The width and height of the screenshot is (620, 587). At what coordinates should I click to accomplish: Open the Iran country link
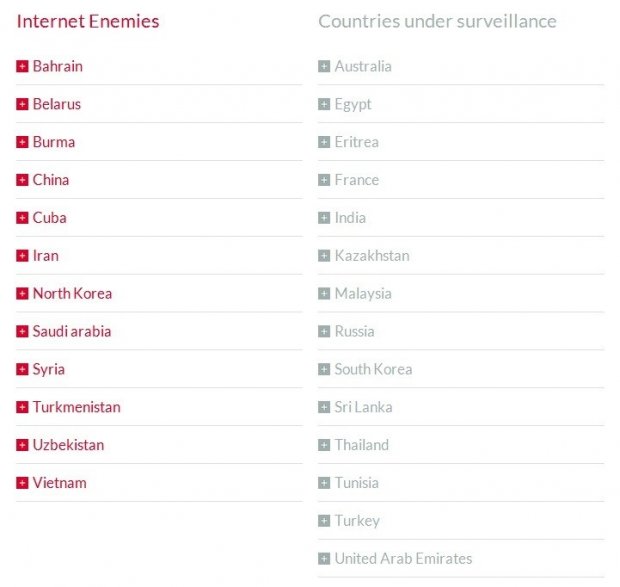click(x=46, y=256)
